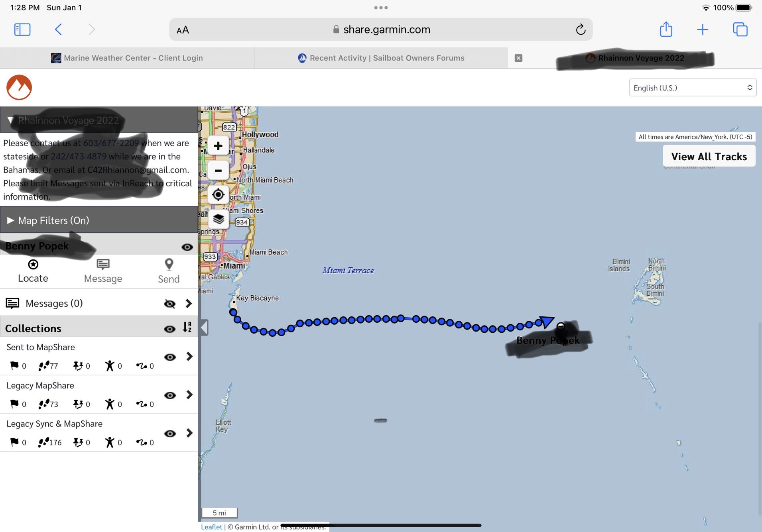Click the South Bimini map label
The width and height of the screenshot is (762, 532).
(655, 290)
